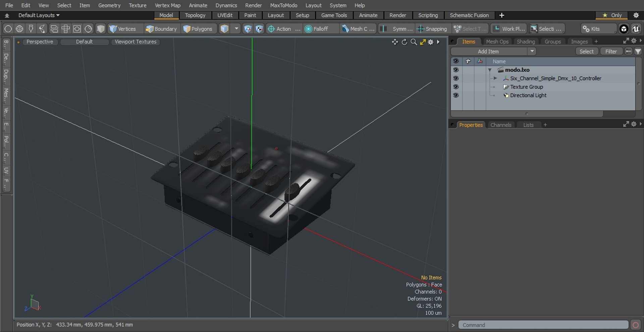Maximize viewport with the orange arrows icon

423,42
